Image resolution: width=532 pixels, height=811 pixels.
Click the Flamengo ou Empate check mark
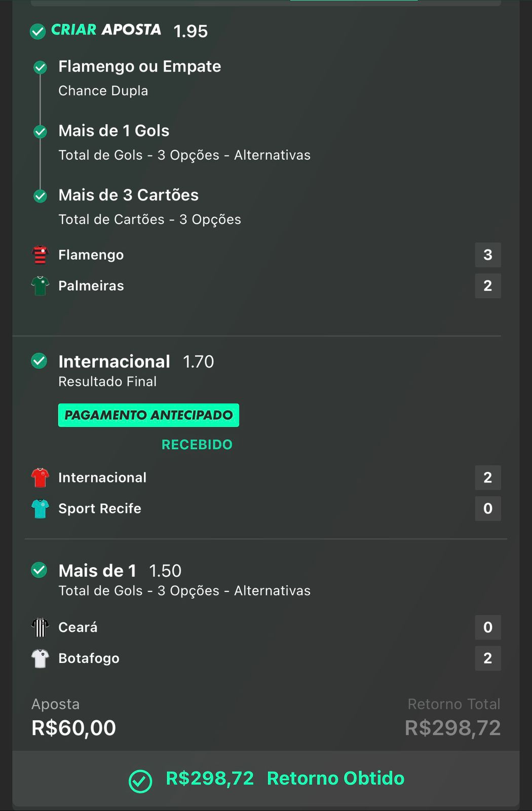(40, 67)
